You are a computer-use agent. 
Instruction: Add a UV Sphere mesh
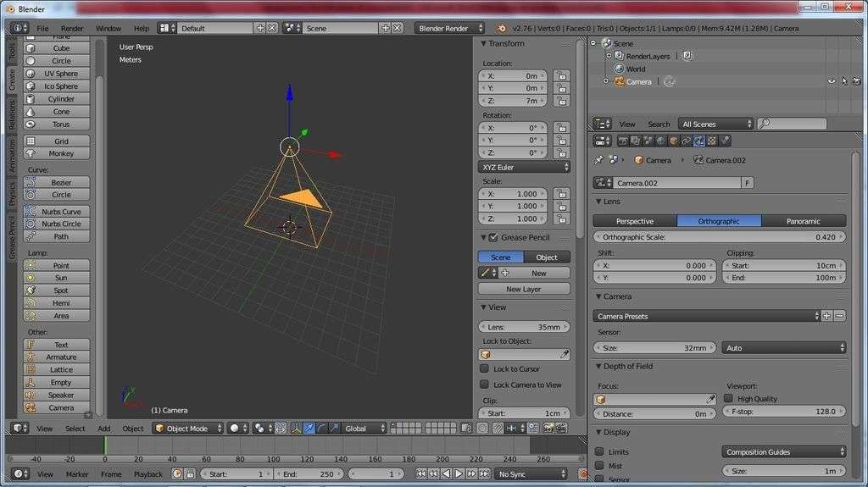point(58,74)
